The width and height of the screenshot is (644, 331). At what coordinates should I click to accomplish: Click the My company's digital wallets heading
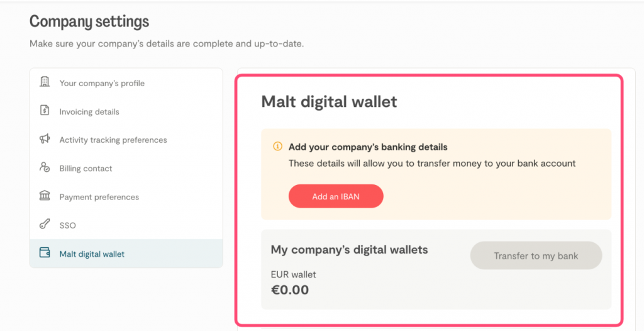coord(349,250)
